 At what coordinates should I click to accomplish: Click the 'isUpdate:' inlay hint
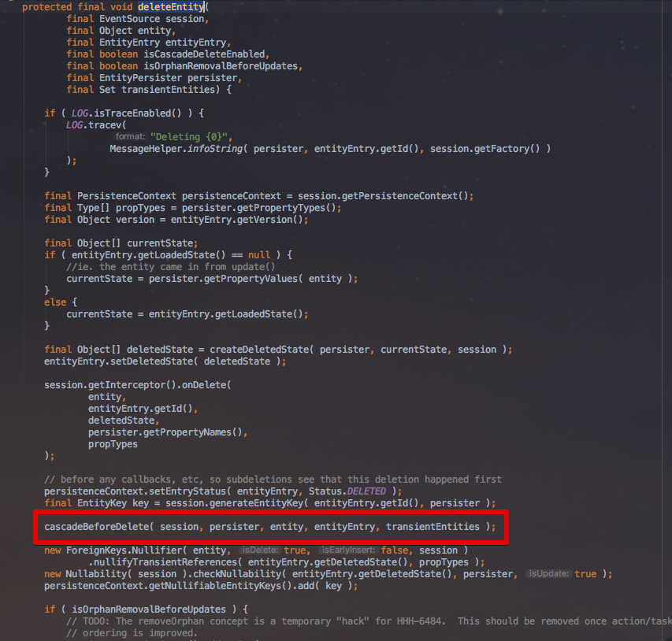point(548,574)
